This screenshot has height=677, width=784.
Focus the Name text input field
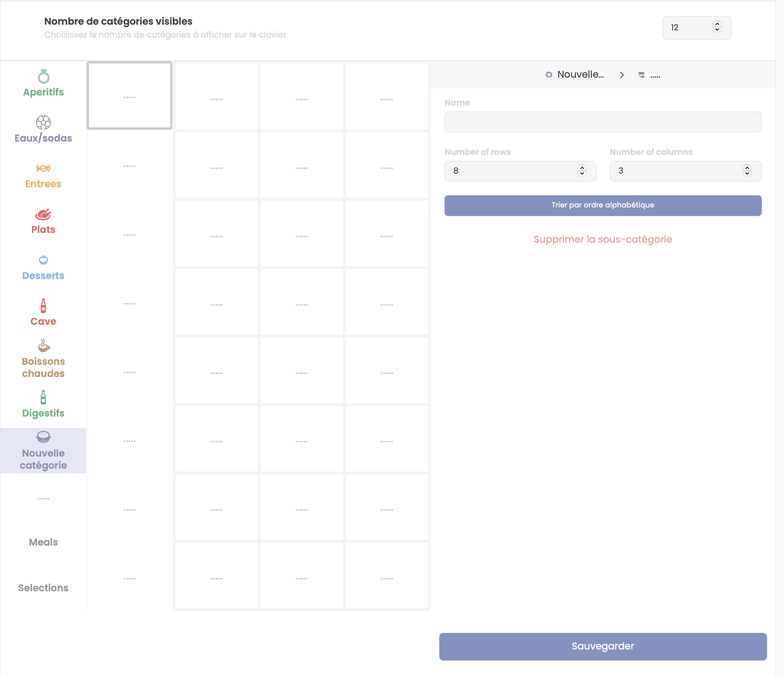602,122
